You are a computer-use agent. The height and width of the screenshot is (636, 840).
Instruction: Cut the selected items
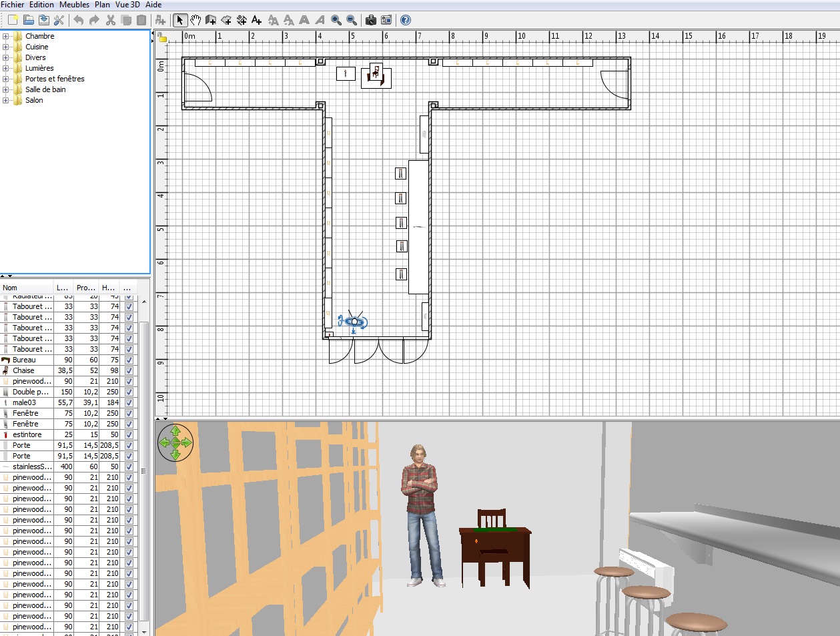(111, 20)
